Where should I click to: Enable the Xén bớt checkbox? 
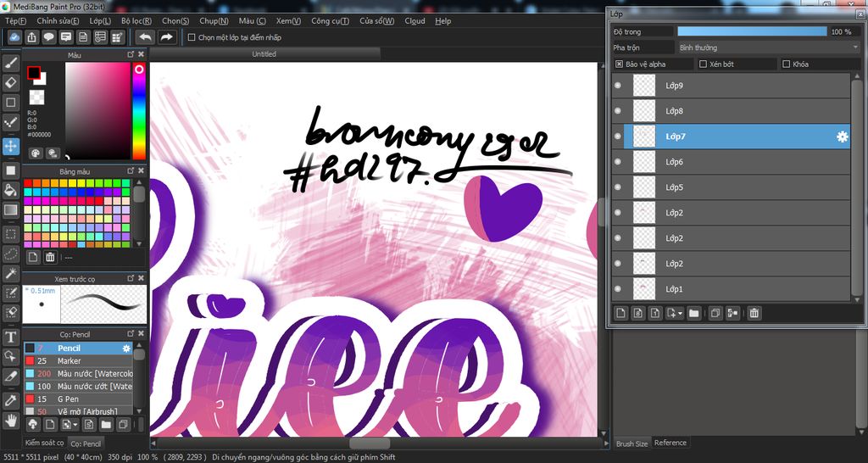[x=703, y=64]
